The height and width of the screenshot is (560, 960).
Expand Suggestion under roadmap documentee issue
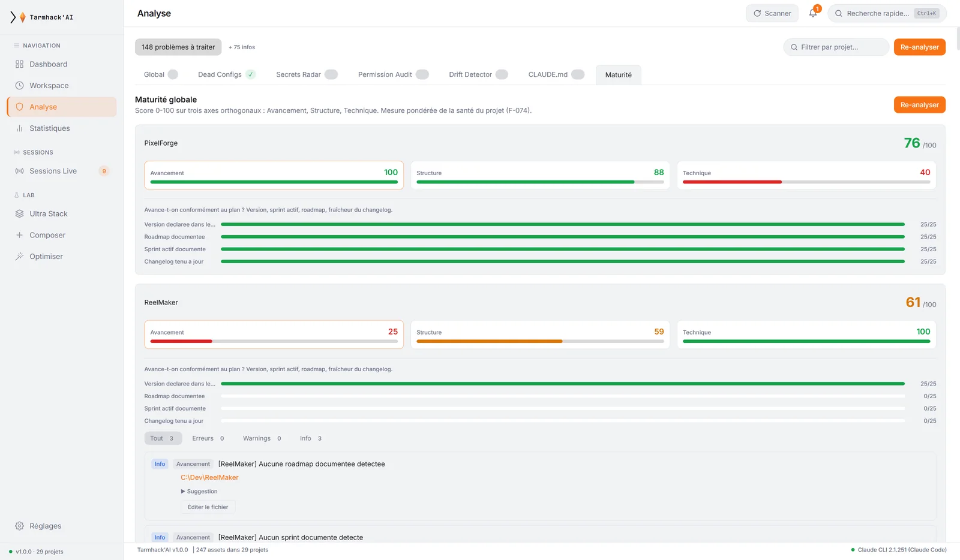(199, 492)
